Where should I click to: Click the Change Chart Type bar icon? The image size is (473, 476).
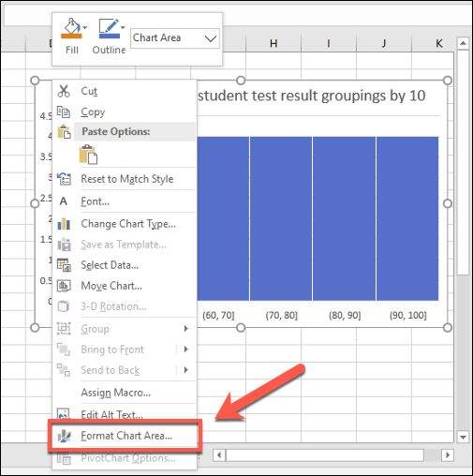64,224
